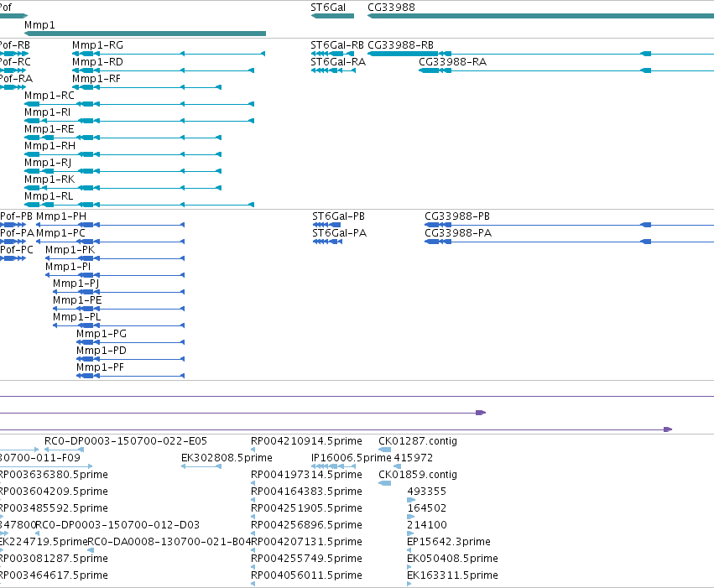This screenshot has width=714, height=588.
Task: Select the Pof-PB protein label
Action: coord(17,216)
